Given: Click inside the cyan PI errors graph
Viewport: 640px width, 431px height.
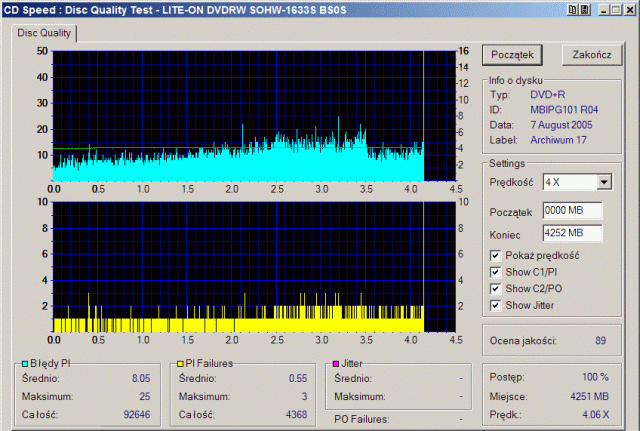Looking at the screenshot, I should [254, 116].
